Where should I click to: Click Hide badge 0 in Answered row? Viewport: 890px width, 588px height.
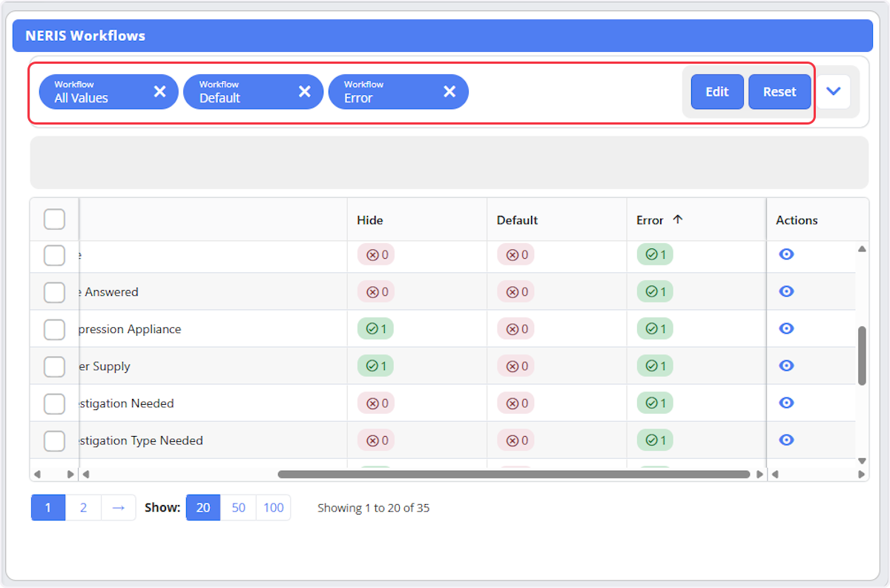[375, 291]
